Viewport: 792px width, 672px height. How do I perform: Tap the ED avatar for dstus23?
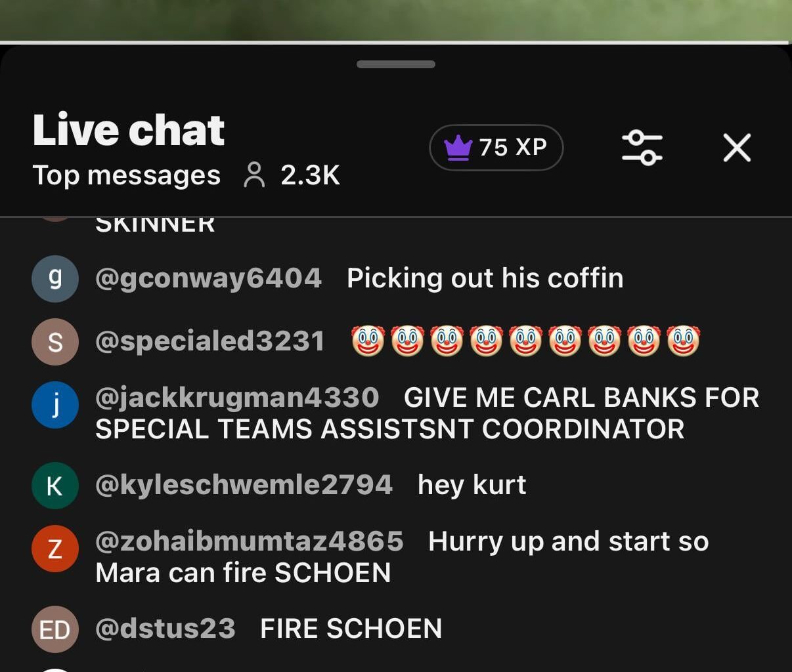(55, 629)
